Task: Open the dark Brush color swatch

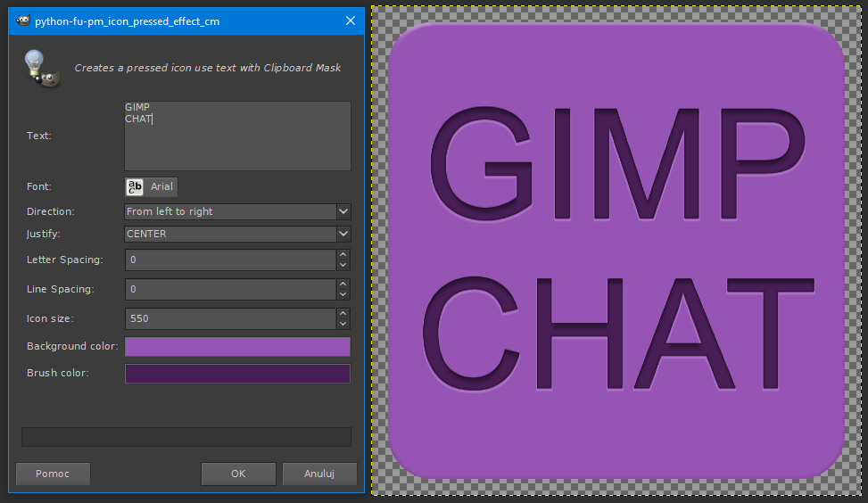Action: pyautogui.click(x=237, y=374)
